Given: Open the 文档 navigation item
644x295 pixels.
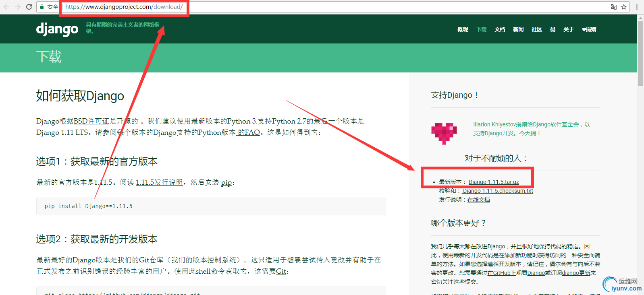Looking at the screenshot, I should pos(500,29).
